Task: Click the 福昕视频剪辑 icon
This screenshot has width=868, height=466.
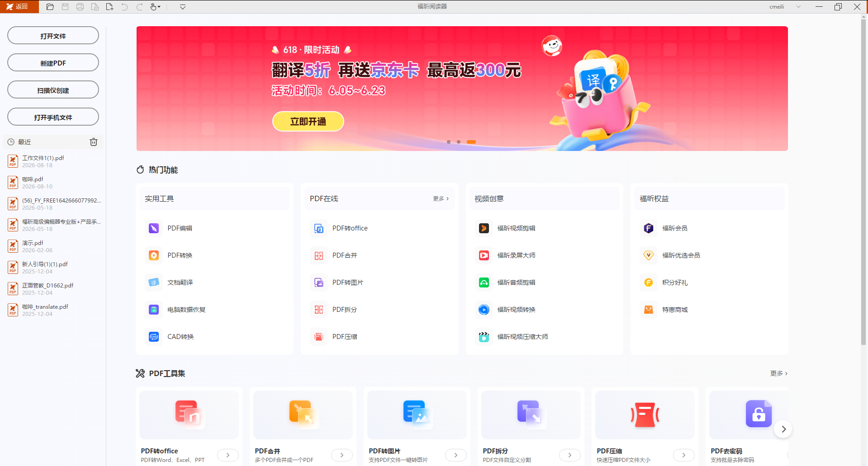Action: [x=484, y=228]
